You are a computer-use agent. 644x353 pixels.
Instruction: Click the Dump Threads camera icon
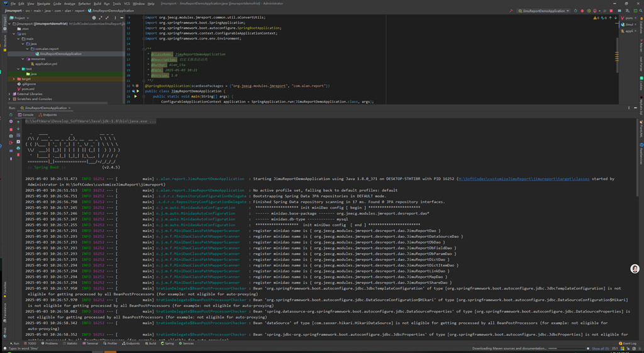[11, 136]
